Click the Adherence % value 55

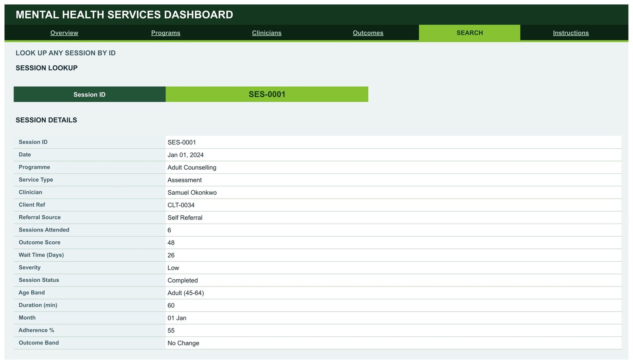click(x=171, y=331)
